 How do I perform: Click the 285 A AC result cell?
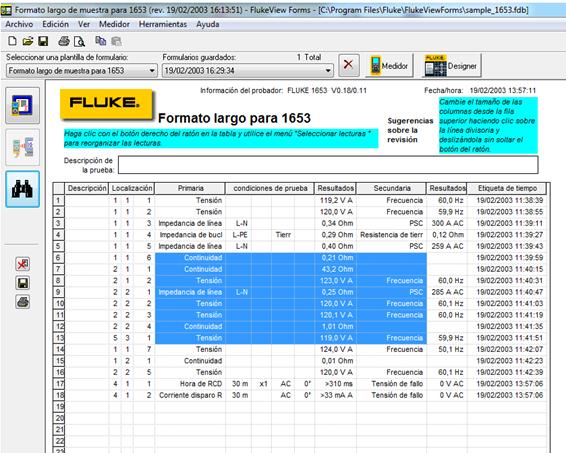pyautogui.click(x=447, y=292)
